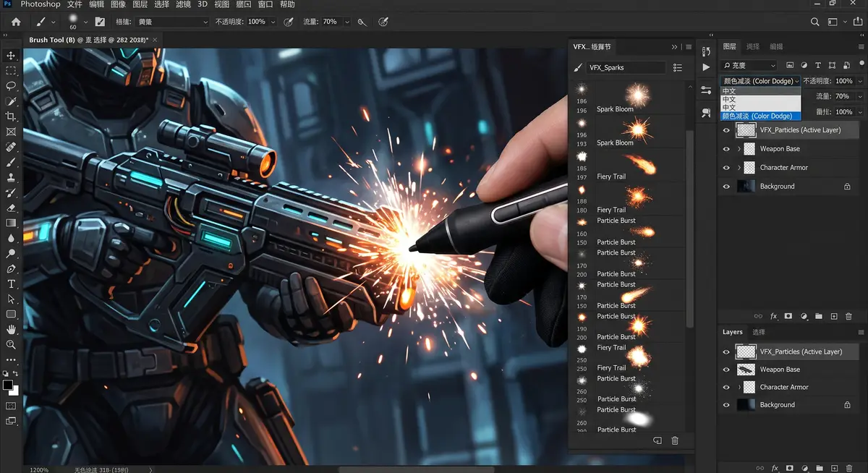Open the 帮助 menu

pos(287,5)
